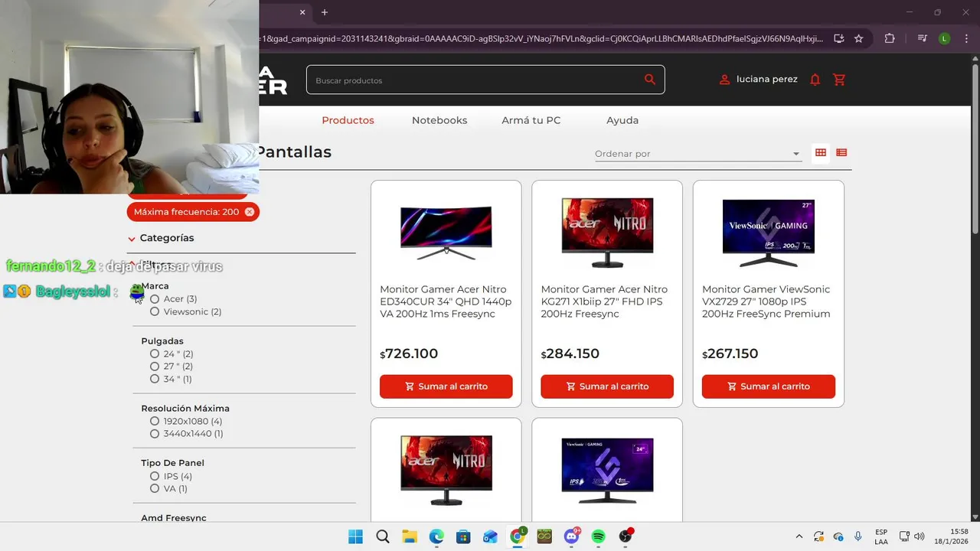Open Windows Start menu
The height and width of the screenshot is (551, 980).
[355, 536]
